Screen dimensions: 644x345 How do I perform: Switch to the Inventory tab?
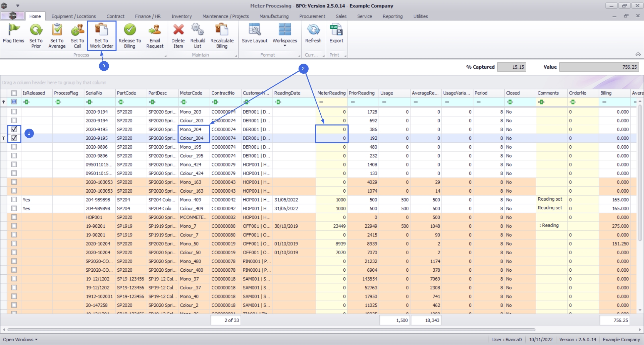[181, 16]
